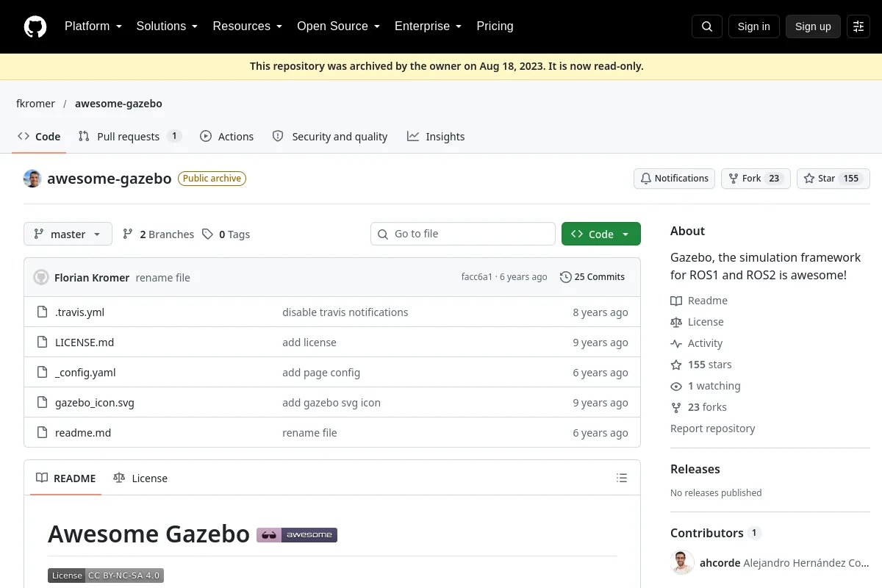Click the Sign in button
This screenshot has width=882, height=588.
[753, 26]
